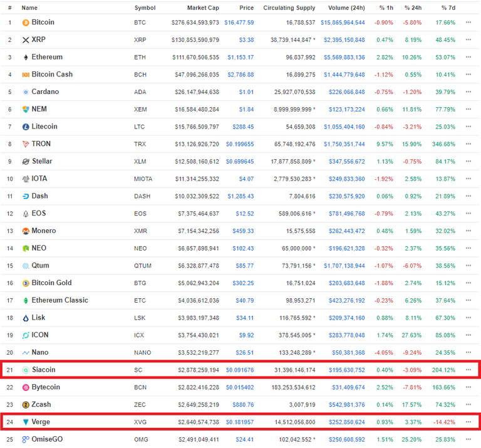Image resolution: width=481 pixels, height=448 pixels.
Task: Sort table by Volume (24h) column header
Action: pyautogui.click(x=346, y=8)
